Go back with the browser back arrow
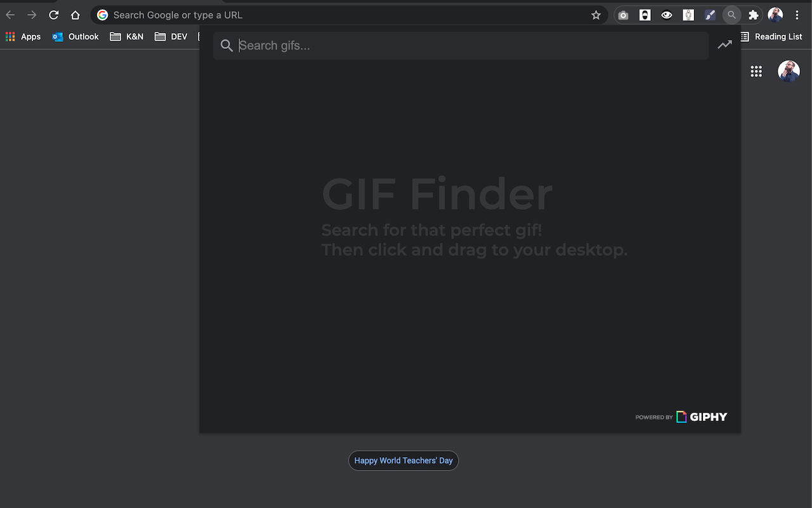812x508 pixels. point(10,15)
